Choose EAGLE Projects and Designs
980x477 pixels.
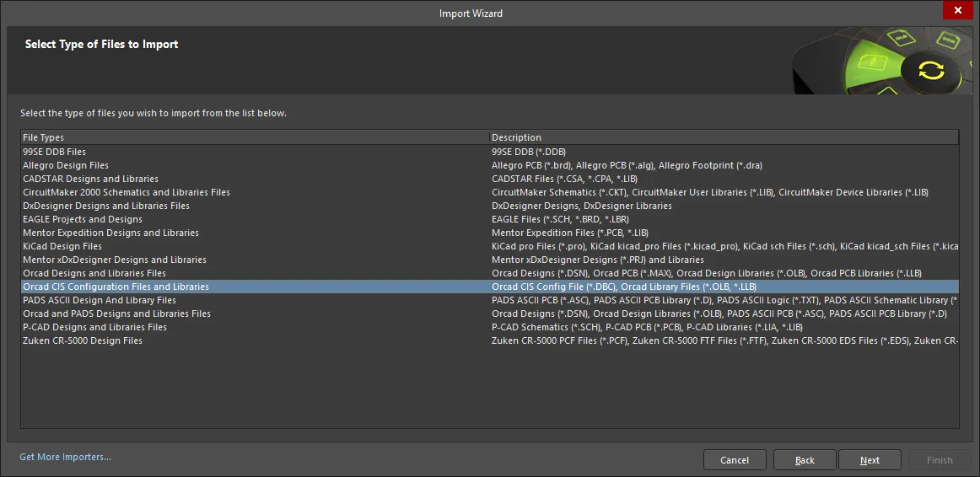pyautogui.click(x=83, y=219)
